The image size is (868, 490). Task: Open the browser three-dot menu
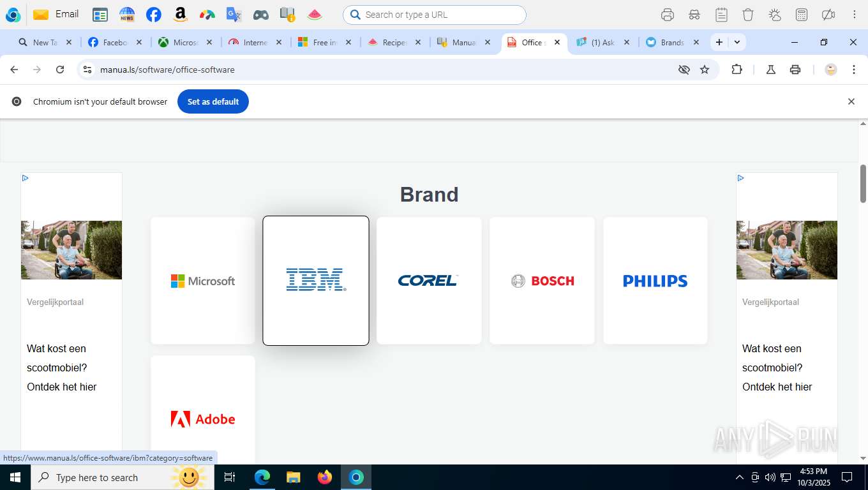(x=854, y=70)
